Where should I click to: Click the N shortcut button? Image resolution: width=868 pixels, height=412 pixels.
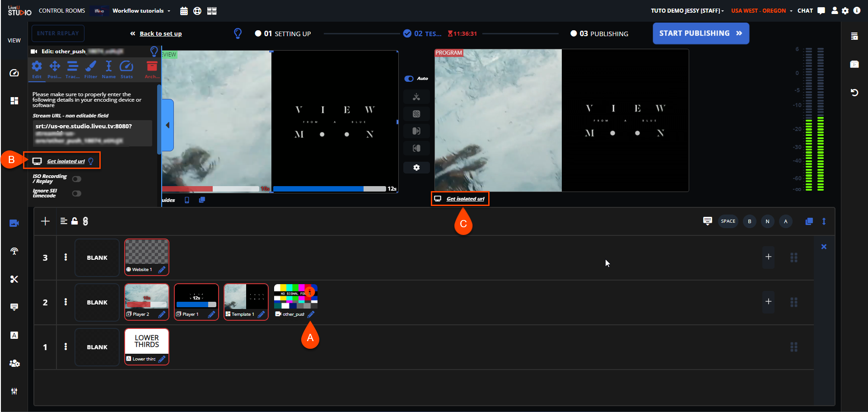click(x=768, y=221)
